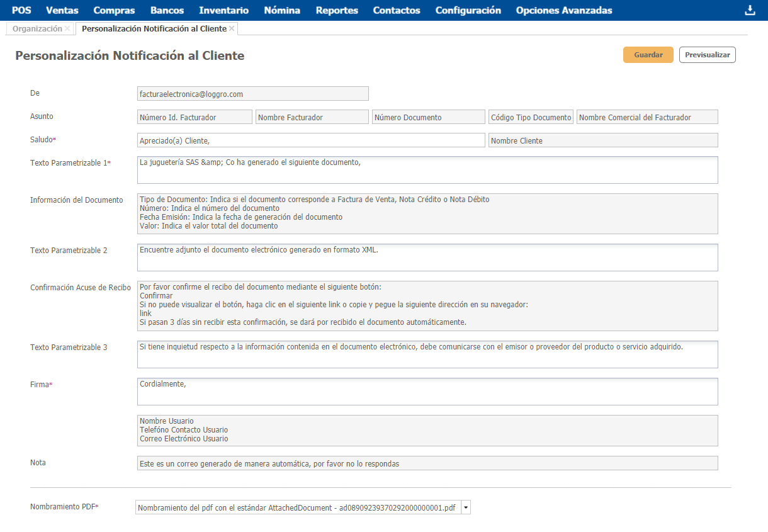
Task: Focus the Texto Parametrizable 2 textarea
Action: [427, 258]
